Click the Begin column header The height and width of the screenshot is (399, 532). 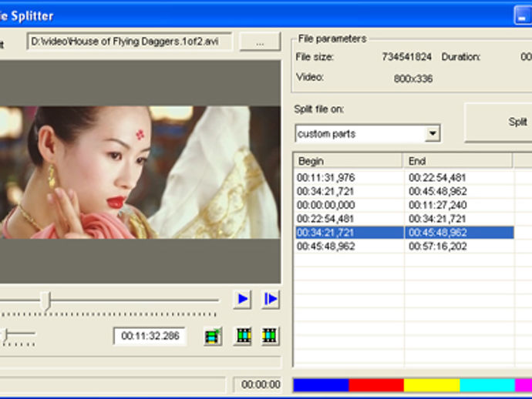348,161
